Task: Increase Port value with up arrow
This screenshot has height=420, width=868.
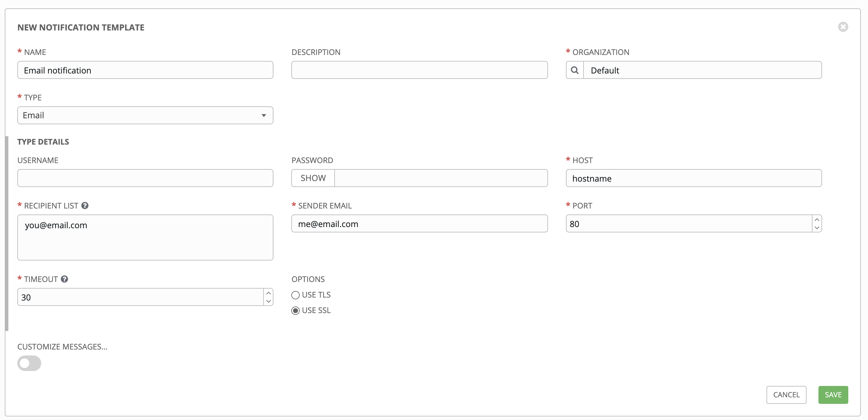Action: (817, 220)
